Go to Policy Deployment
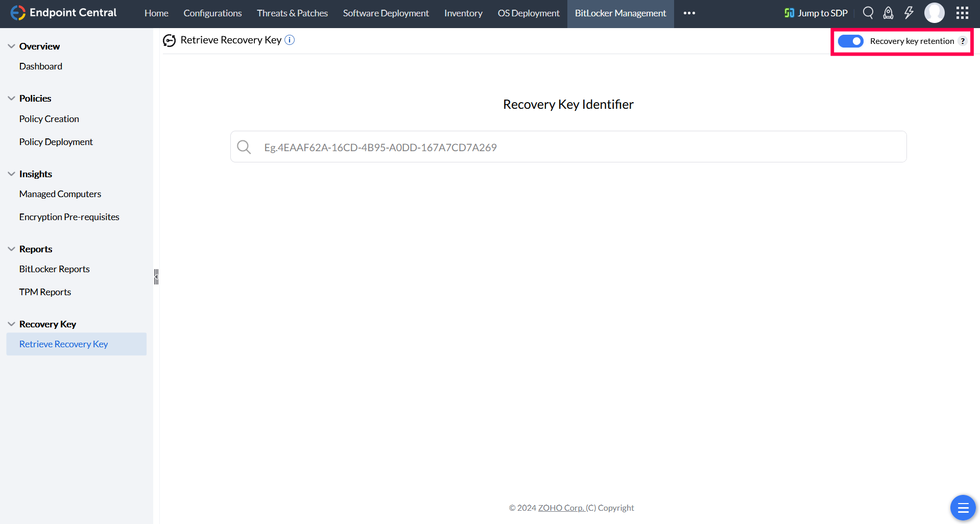The width and height of the screenshot is (980, 524). (56, 142)
